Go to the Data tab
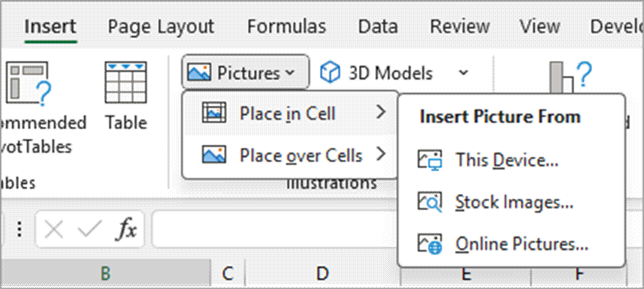The height and width of the screenshot is (289, 644). click(378, 26)
